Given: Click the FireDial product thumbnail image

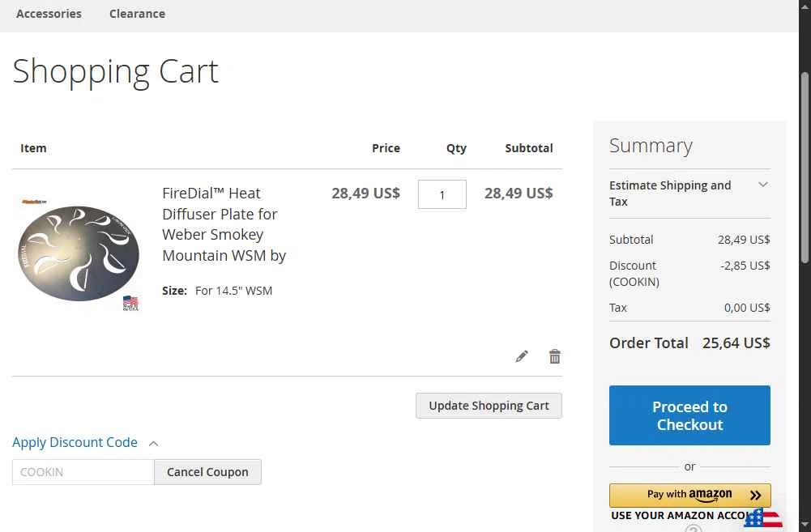Looking at the screenshot, I should click(x=79, y=253).
